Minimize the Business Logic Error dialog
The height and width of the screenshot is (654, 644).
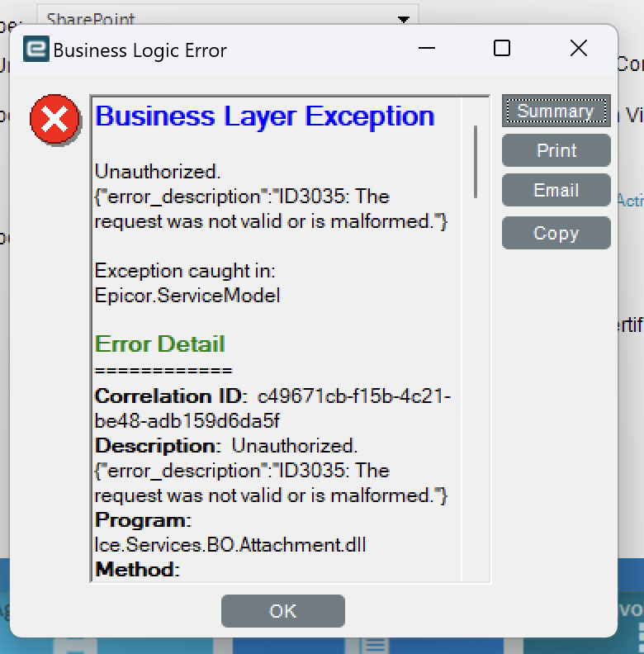point(426,49)
